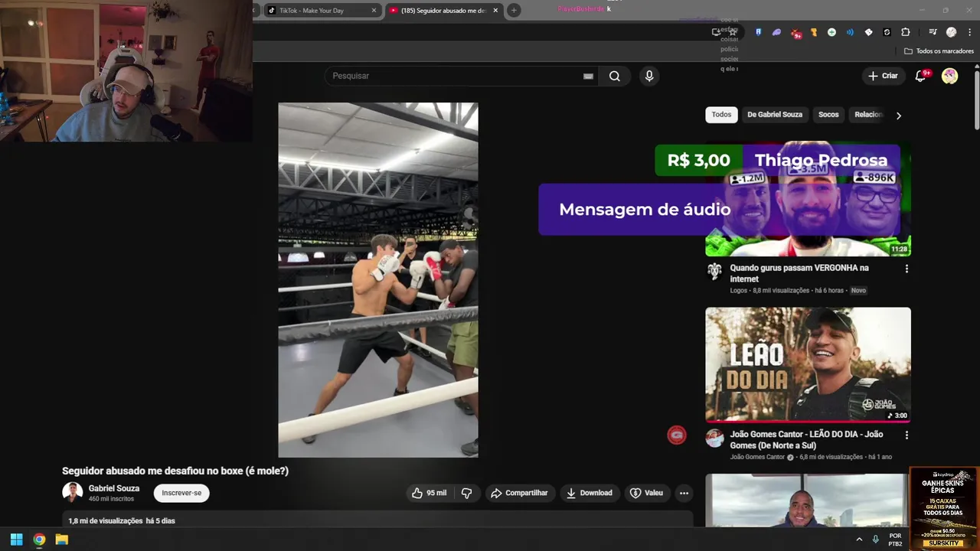Open the new tab plus button

click(514, 10)
